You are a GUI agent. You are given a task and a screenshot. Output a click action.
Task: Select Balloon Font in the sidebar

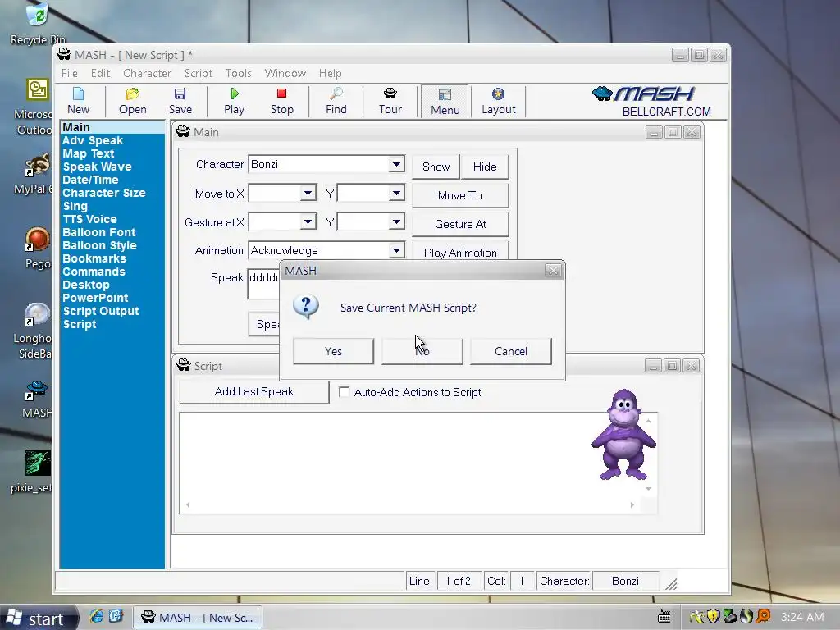click(99, 232)
